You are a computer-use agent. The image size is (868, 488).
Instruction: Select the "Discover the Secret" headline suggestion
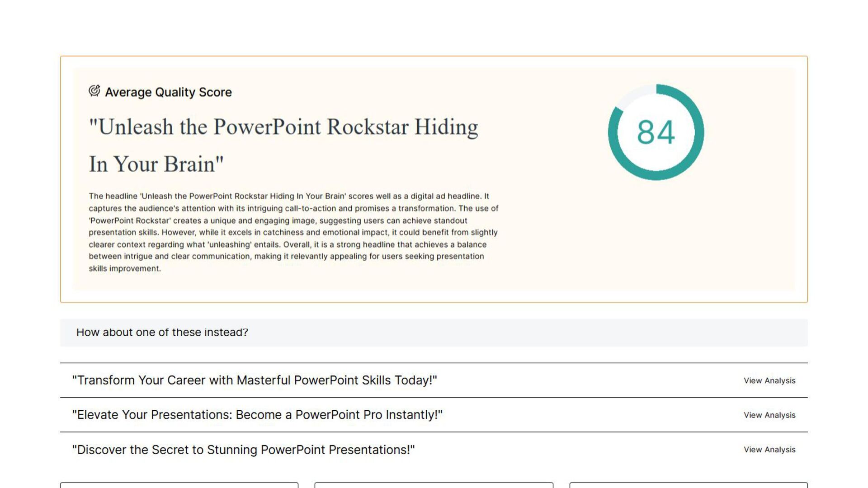243,450
